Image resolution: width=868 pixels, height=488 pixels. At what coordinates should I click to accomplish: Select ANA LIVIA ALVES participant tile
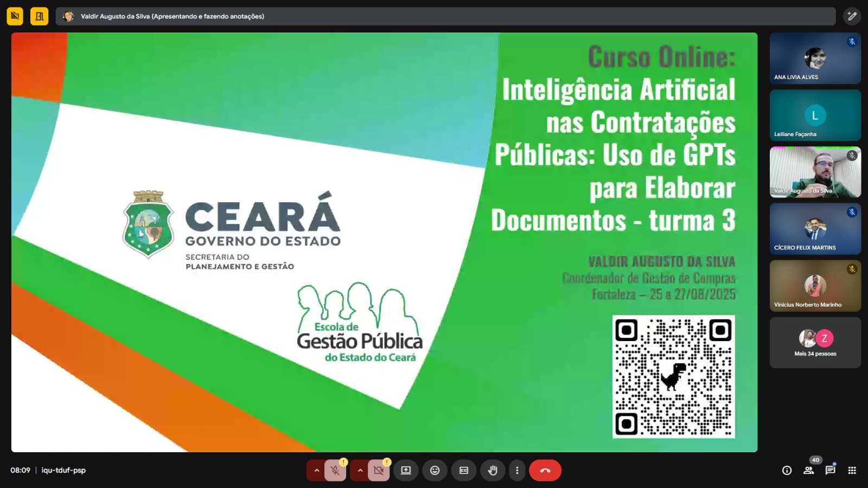(815, 58)
